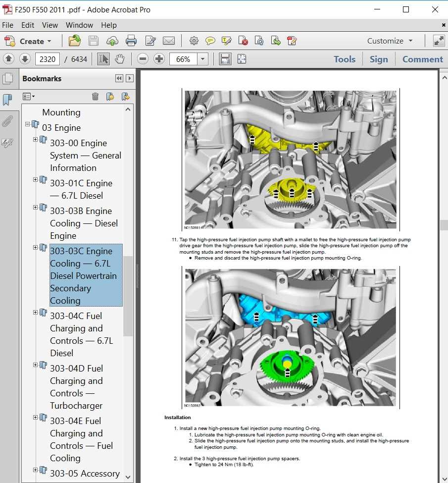Show the Attachments paperclip panel
This screenshot has height=483, width=448.
click(x=7, y=121)
